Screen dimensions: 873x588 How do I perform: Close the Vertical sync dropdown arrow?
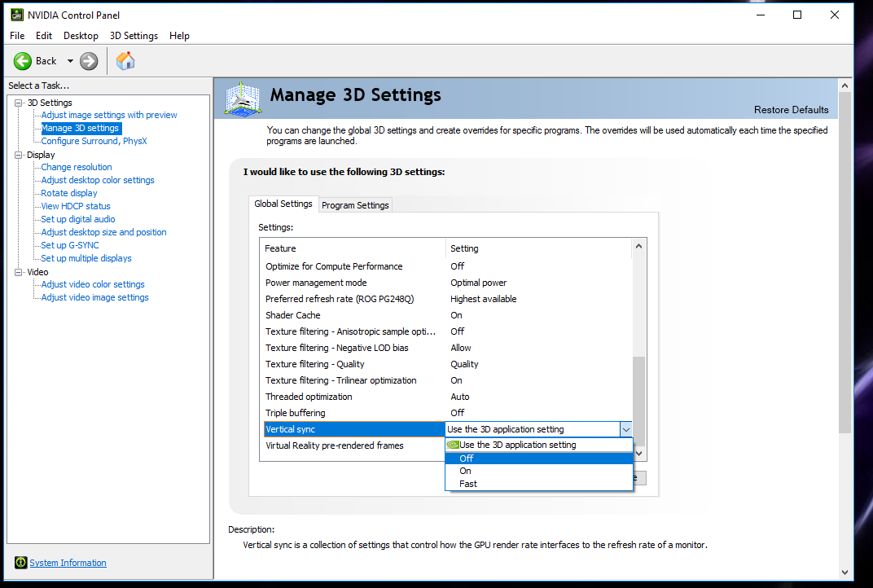point(625,429)
